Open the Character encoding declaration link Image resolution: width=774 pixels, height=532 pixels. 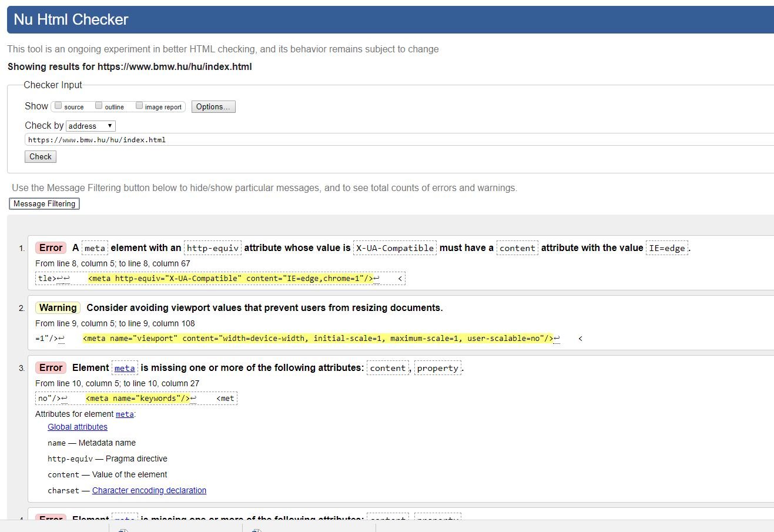149,490
